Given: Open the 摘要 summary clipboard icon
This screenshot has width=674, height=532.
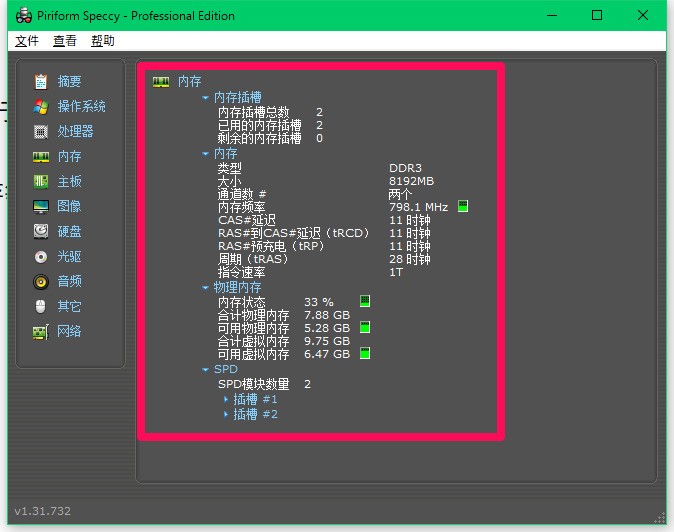Looking at the screenshot, I should point(41,81).
